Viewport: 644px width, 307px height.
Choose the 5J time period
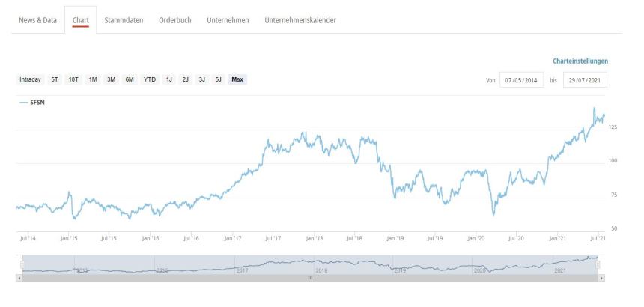[x=219, y=79]
